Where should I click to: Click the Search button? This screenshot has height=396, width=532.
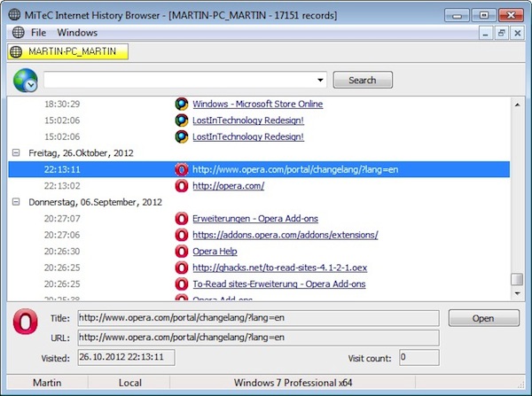[363, 80]
